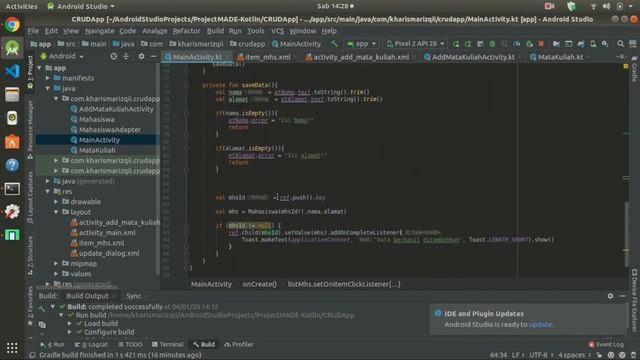Screen dimensions: 640x360
Task: Open the Pixel 2 API 28 device dropdown
Action: [x=416, y=44]
